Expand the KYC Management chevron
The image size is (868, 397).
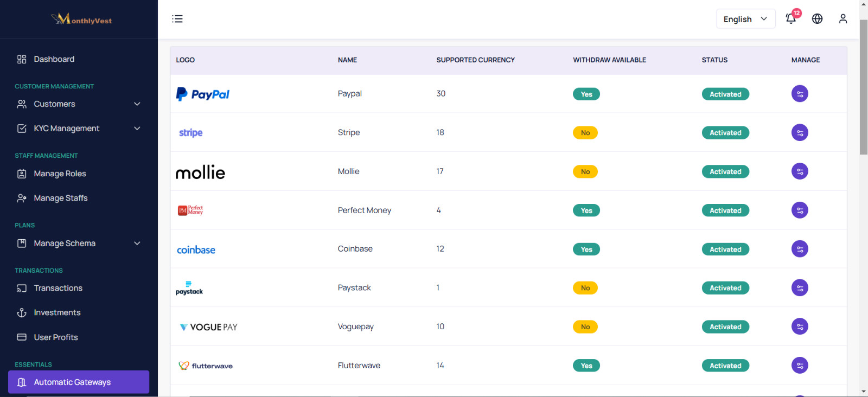pyautogui.click(x=137, y=129)
